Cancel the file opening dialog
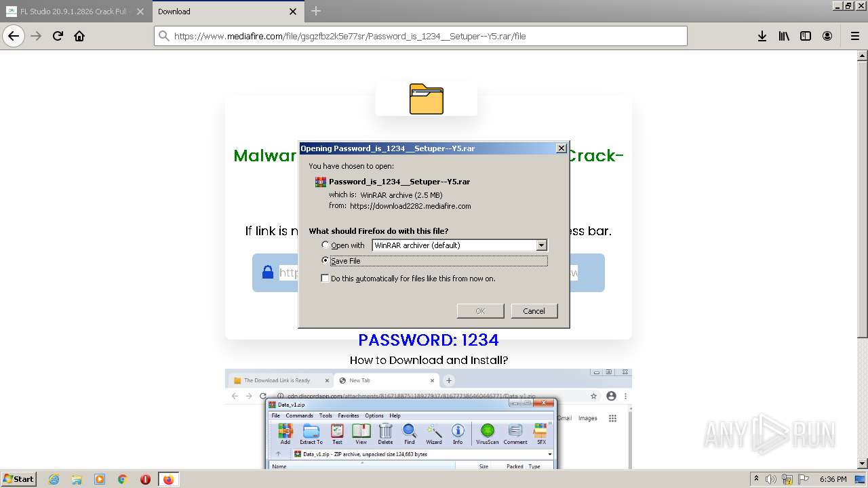868x488 pixels. 534,310
